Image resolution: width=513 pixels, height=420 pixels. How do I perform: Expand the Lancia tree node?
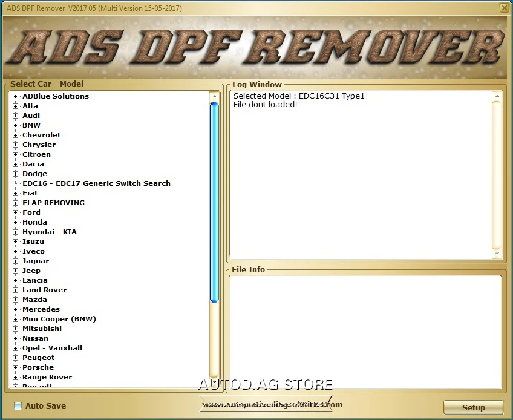(x=15, y=281)
